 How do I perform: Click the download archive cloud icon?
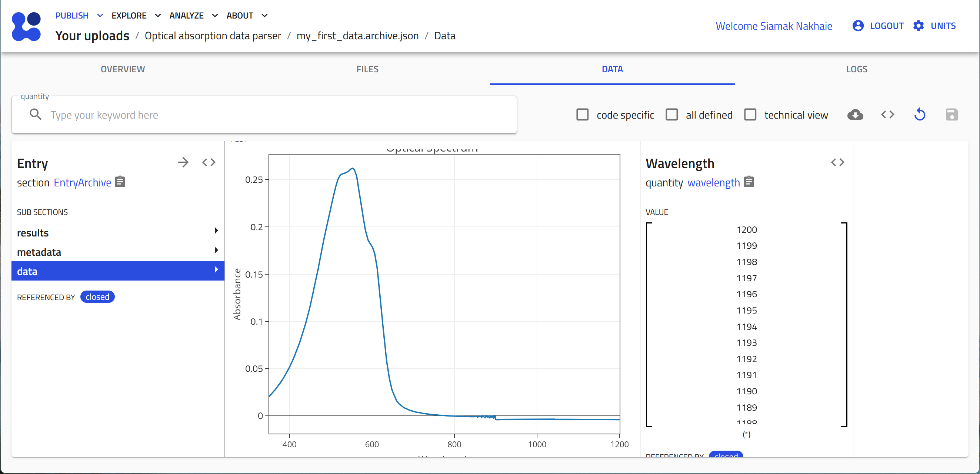click(x=855, y=115)
